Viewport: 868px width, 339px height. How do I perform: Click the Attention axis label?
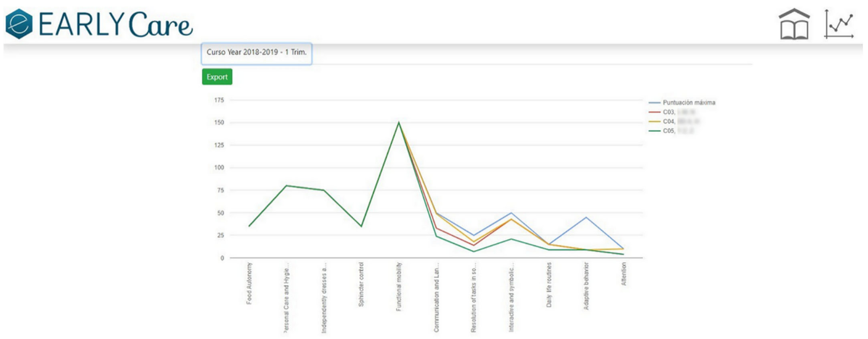[623, 274]
